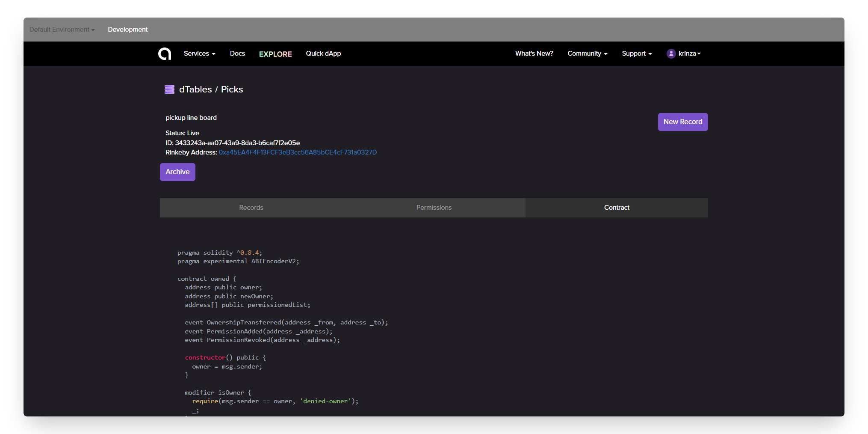Open Quick dApp from navigation

coord(323,54)
